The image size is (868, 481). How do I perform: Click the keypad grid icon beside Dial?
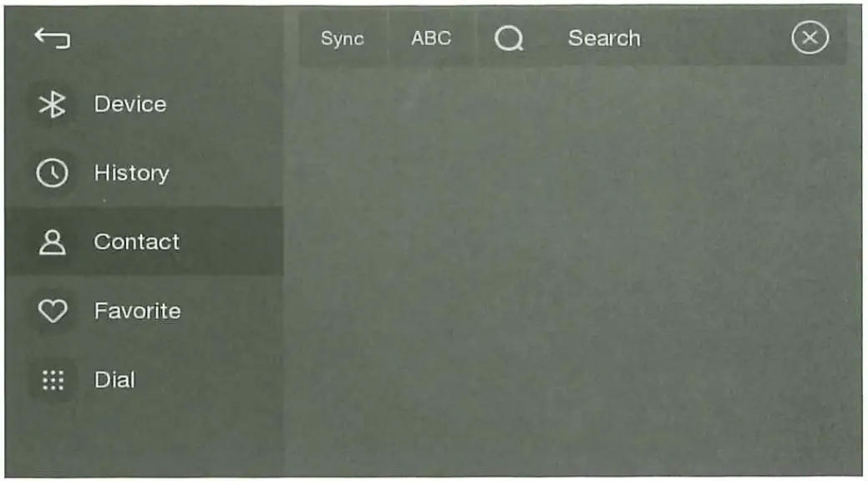pos(53,380)
